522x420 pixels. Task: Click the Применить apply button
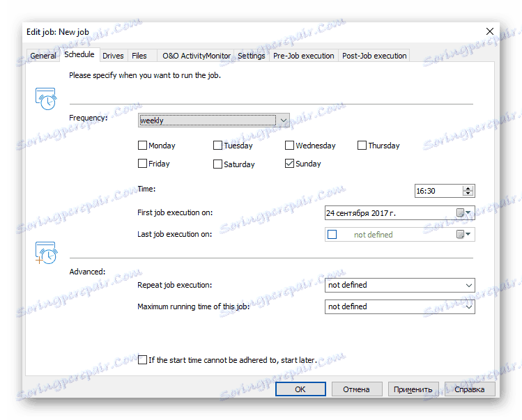point(413,389)
